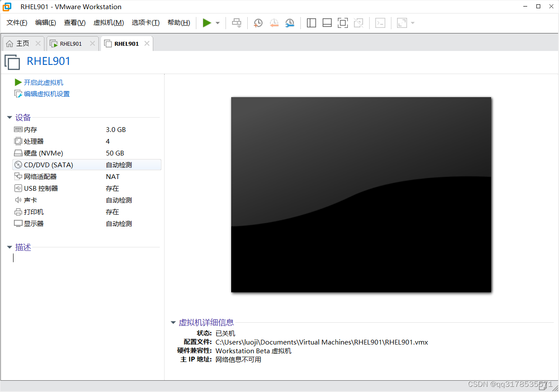Click the sound card speaker icon

18,200
